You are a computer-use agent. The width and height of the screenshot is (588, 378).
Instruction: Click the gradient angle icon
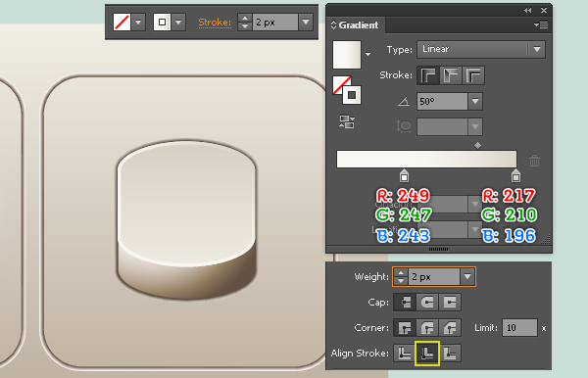click(x=404, y=101)
